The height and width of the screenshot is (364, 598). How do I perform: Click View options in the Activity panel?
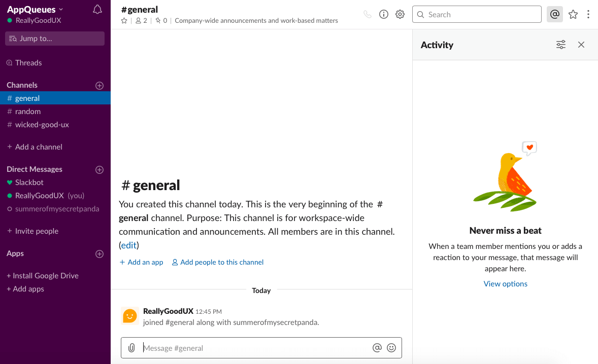pos(505,283)
